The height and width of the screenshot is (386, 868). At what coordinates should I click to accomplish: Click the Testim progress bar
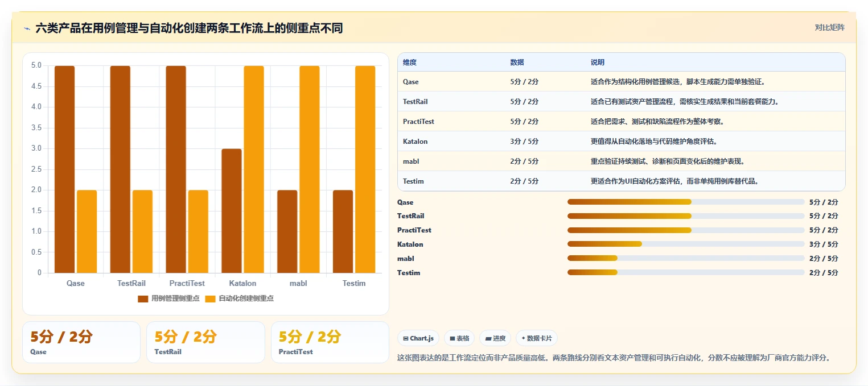pos(686,272)
